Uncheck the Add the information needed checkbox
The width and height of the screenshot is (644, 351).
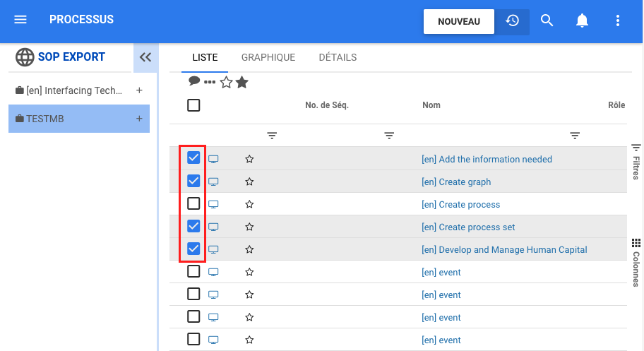point(193,158)
